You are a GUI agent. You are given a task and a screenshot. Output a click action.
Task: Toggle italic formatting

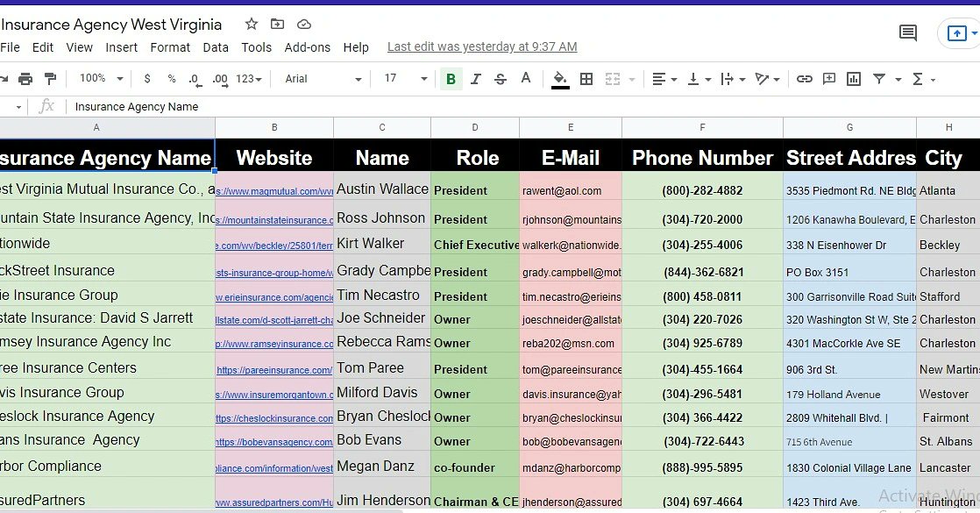(x=476, y=79)
